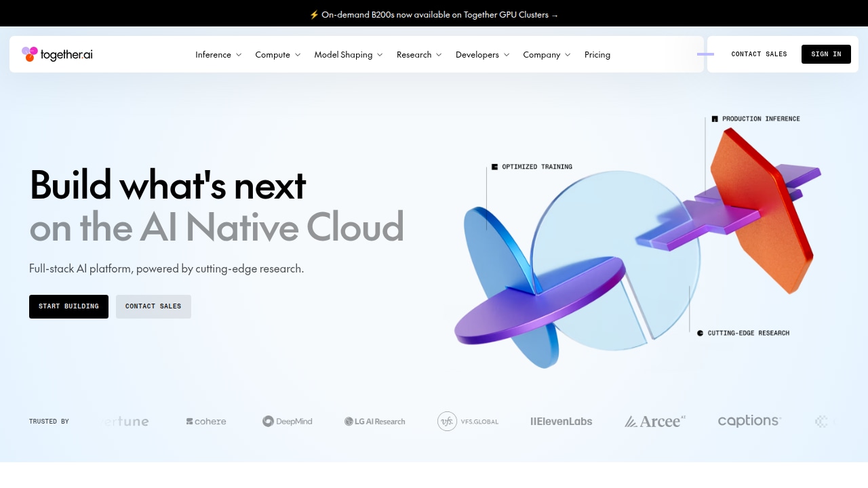Screen dimensions: 868x488
Task: Expand the Compute dropdown menu
Action: point(278,55)
